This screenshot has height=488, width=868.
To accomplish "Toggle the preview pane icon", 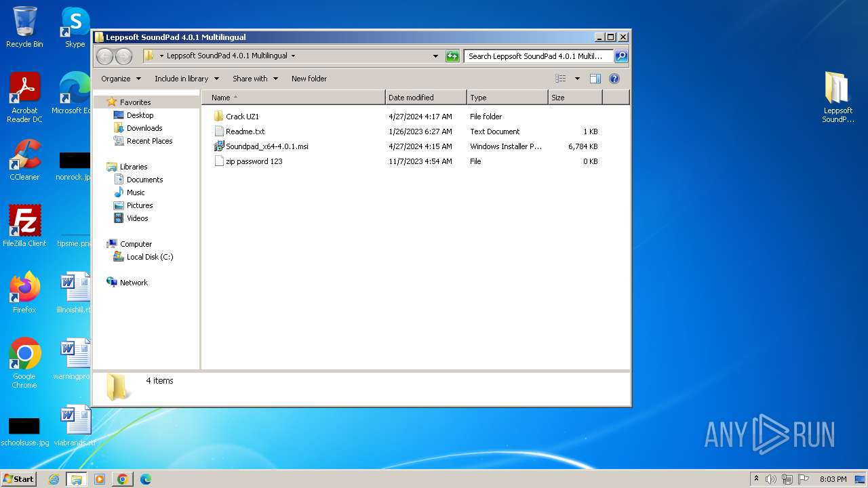I will (x=595, y=79).
